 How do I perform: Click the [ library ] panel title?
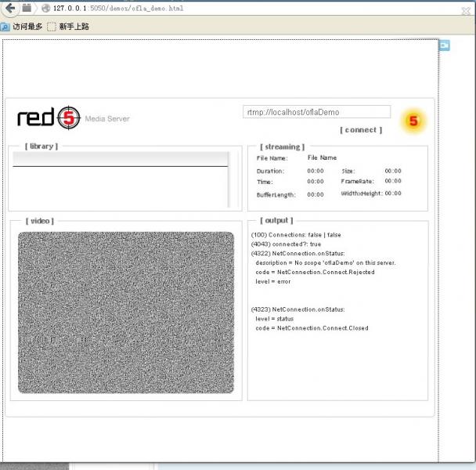coord(41,146)
